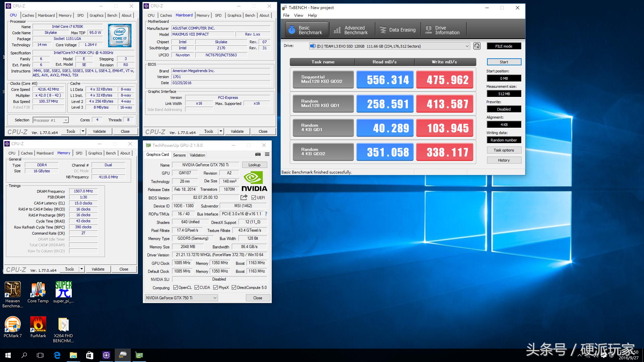Click the drive refresh icon in TxBENCH
Image resolution: width=644 pixels, height=362 pixels.
pyautogui.click(x=477, y=46)
